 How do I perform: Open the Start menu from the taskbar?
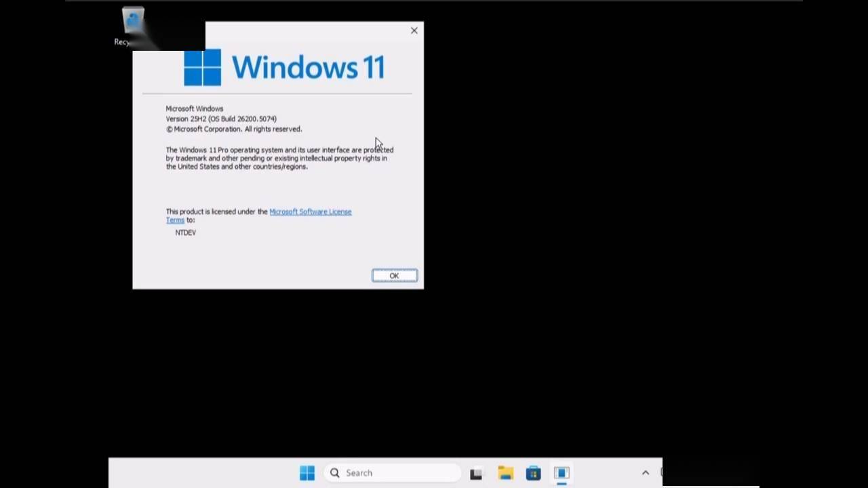click(x=307, y=472)
